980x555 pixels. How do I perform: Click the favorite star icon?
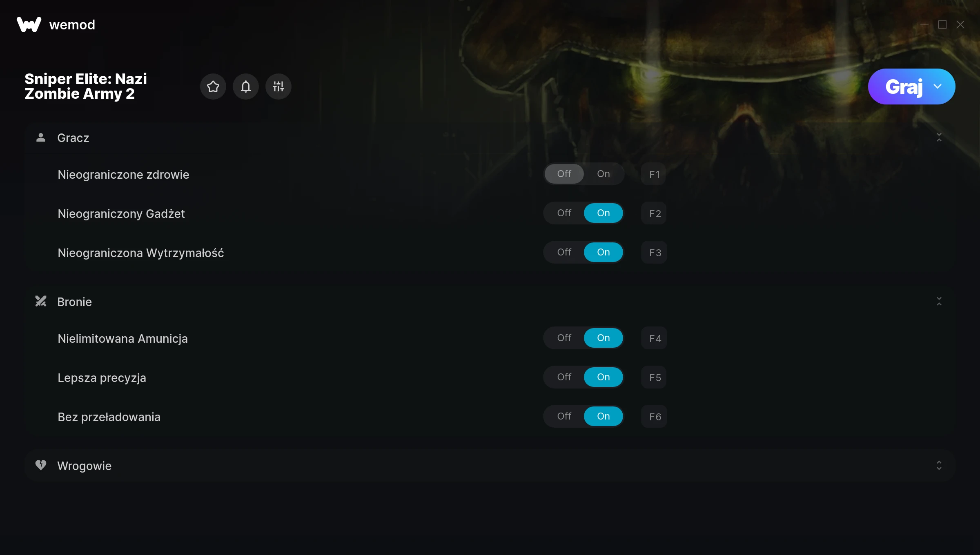pos(213,87)
